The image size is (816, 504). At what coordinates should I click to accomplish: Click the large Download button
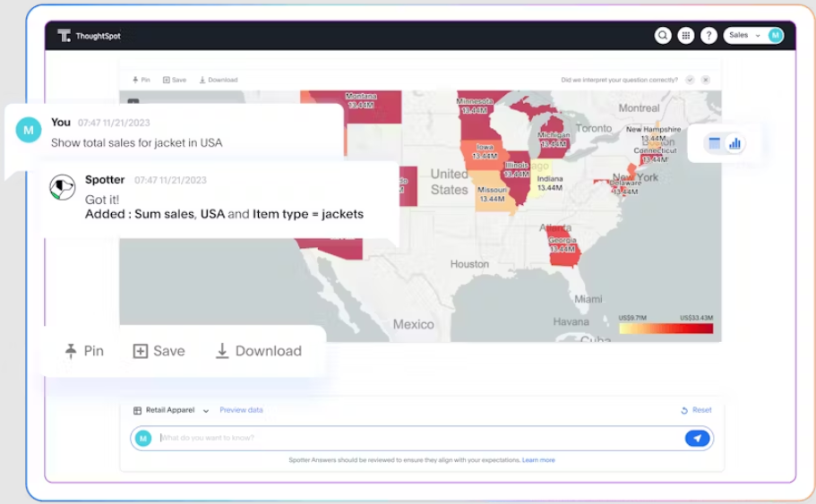click(x=258, y=351)
